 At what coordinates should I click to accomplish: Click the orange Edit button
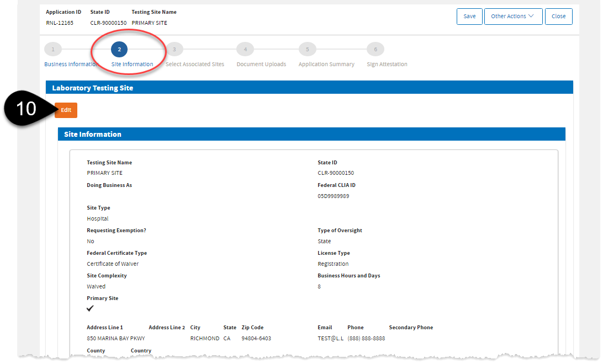[x=66, y=110]
